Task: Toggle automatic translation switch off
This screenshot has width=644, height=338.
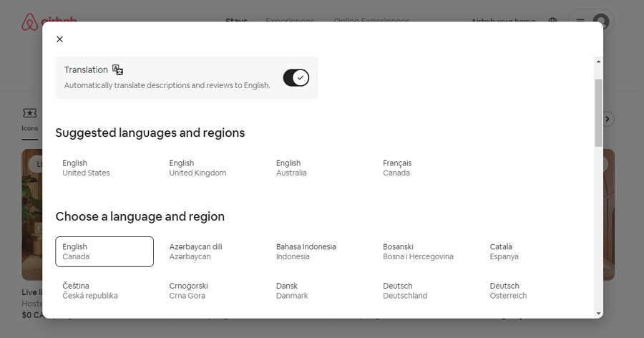Action: click(x=296, y=77)
